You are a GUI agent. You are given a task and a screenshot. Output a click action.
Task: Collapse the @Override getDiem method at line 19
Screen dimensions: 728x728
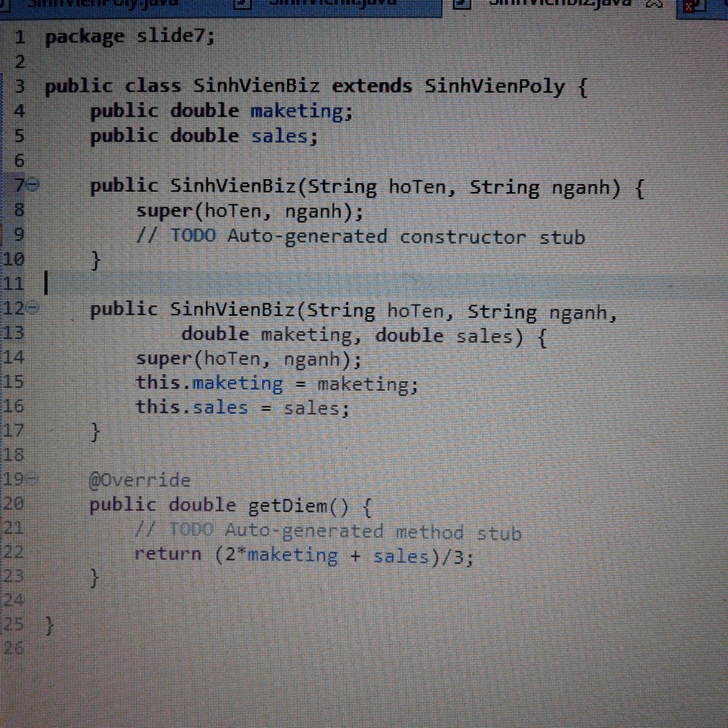(33, 480)
